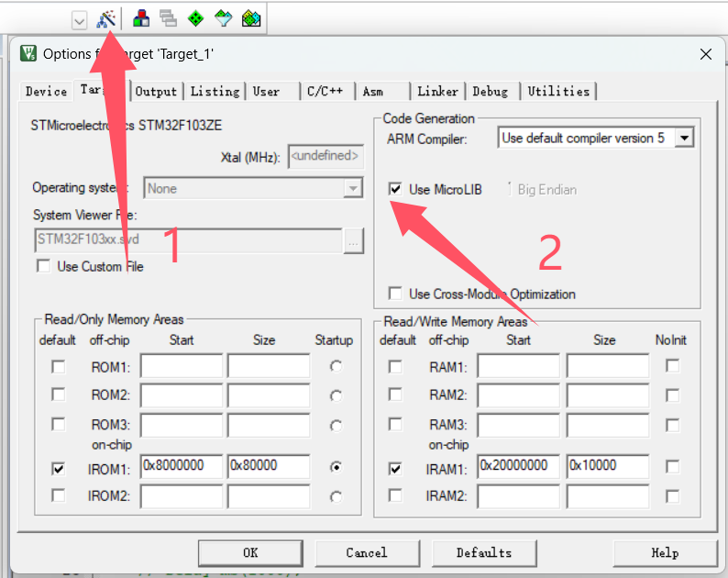This screenshot has height=578, width=728.
Task: Enable Use Cross-Module Optimization
Action: pyautogui.click(x=395, y=295)
